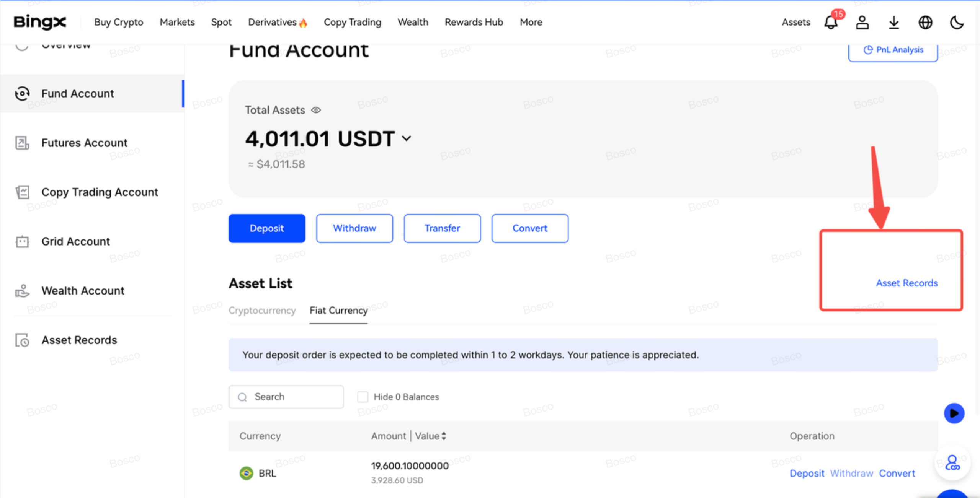
Task: Open the language globe icon
Action: [x=925, y=22]
